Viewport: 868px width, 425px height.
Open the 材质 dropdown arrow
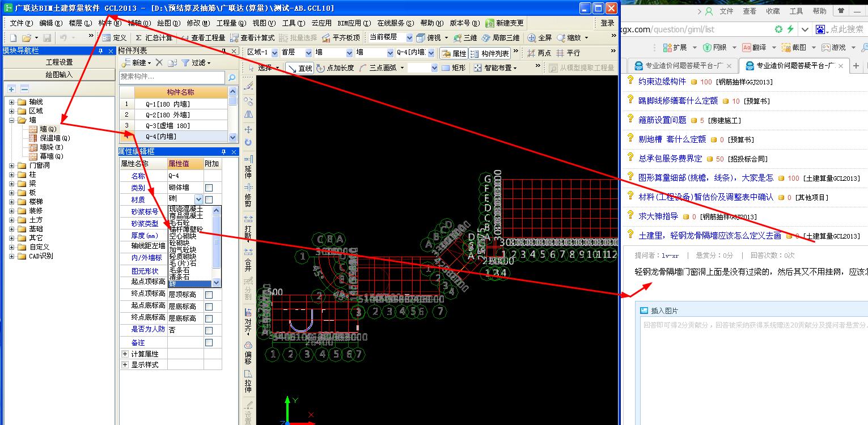tap(198, 199)
